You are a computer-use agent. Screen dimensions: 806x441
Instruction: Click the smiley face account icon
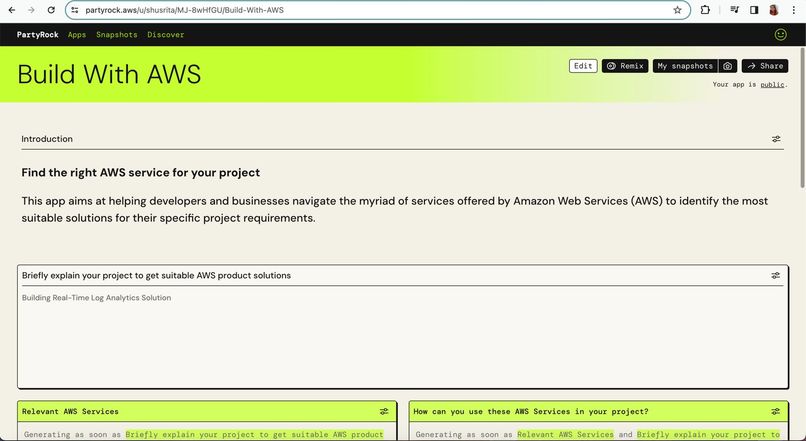[x=780, y=34]
